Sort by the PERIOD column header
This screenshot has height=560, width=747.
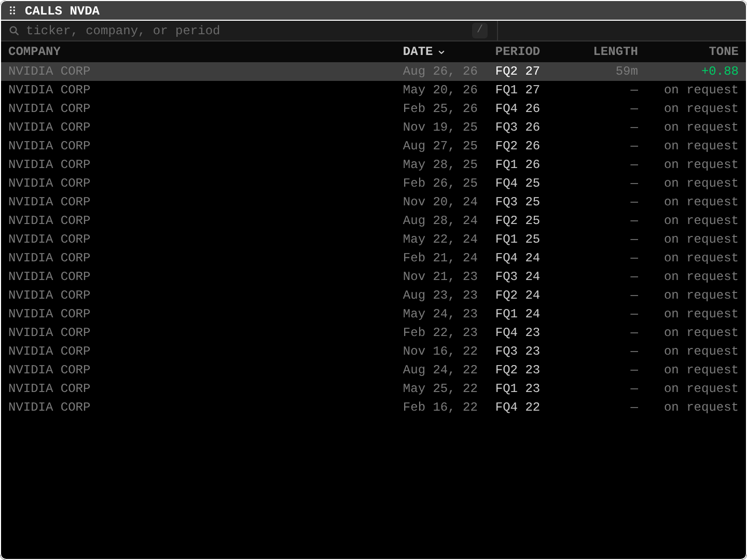tap(517, 51)
